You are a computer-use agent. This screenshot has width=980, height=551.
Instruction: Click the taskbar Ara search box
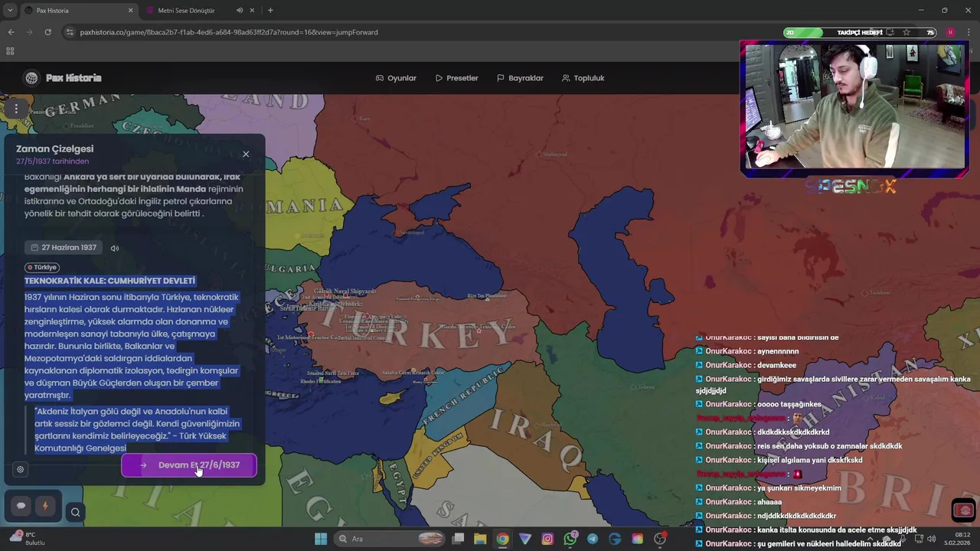(x=391, y=539)
